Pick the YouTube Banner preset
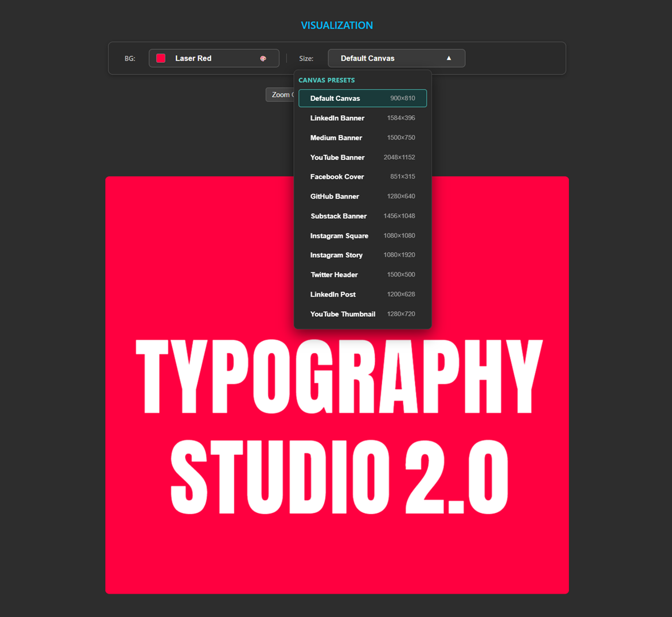Screen dimensions: 672x617 point(362,157)
